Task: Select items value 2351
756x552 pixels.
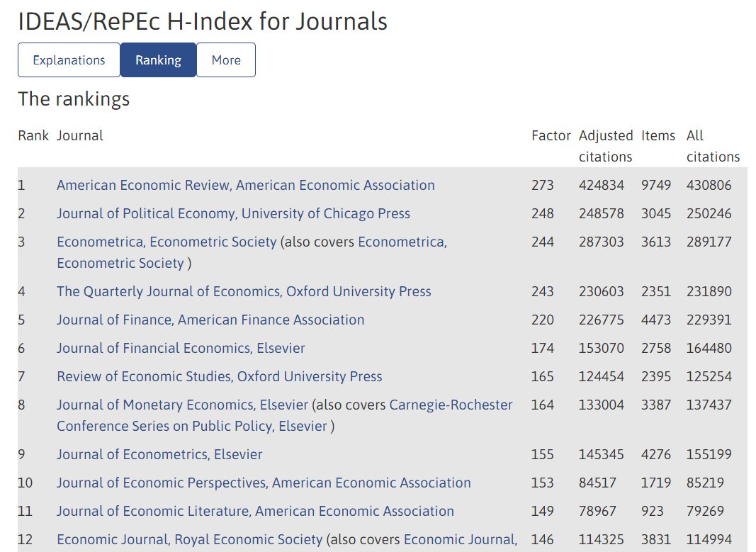Action: [x=655, y=292]
